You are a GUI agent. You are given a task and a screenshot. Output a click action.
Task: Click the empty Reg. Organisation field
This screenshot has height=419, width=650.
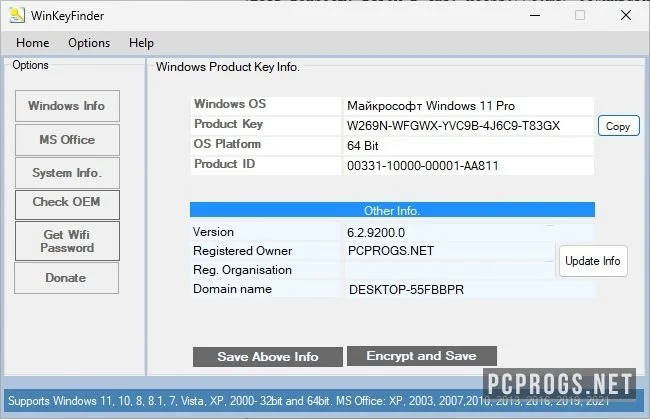click(x=449, y=270)
